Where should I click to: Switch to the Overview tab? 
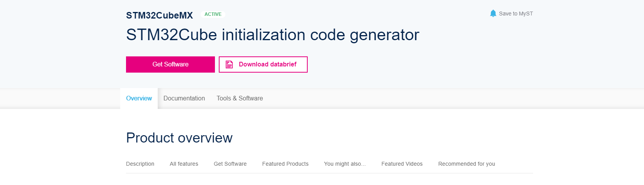[139, 98]
